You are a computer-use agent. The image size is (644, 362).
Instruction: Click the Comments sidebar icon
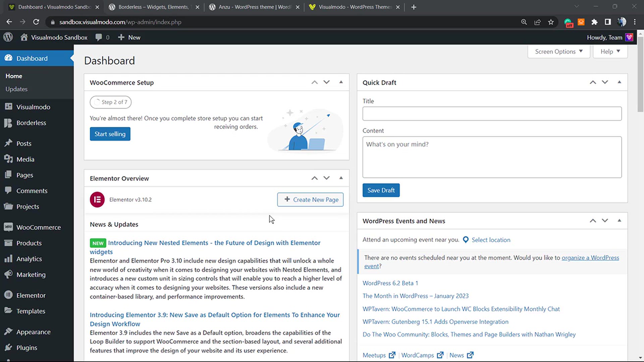[8, 190]
